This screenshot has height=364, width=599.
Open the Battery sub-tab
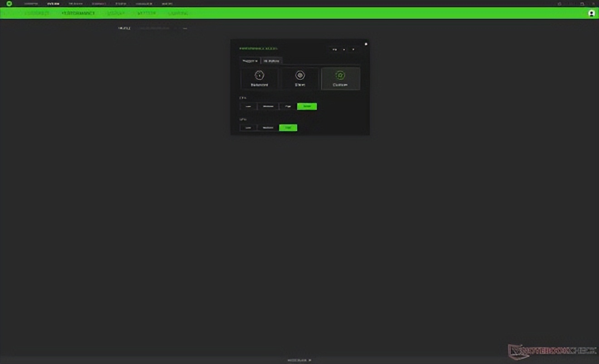point(147,13)
